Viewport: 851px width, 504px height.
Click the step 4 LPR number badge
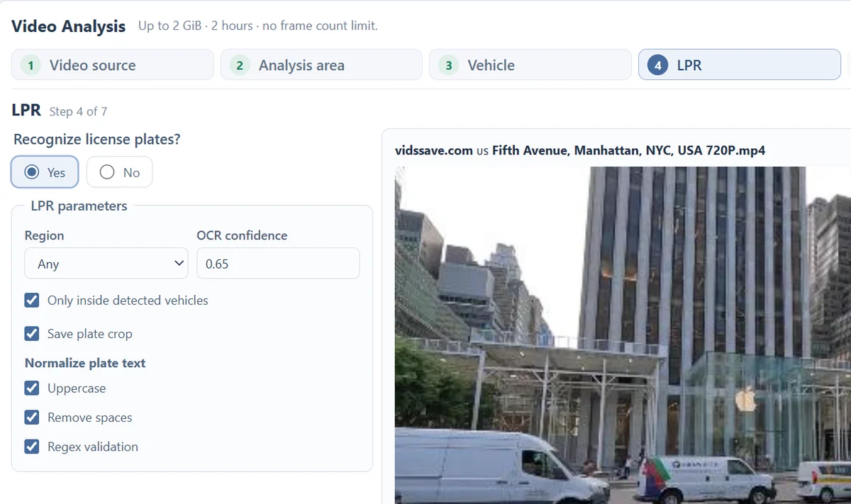[658, 65]
